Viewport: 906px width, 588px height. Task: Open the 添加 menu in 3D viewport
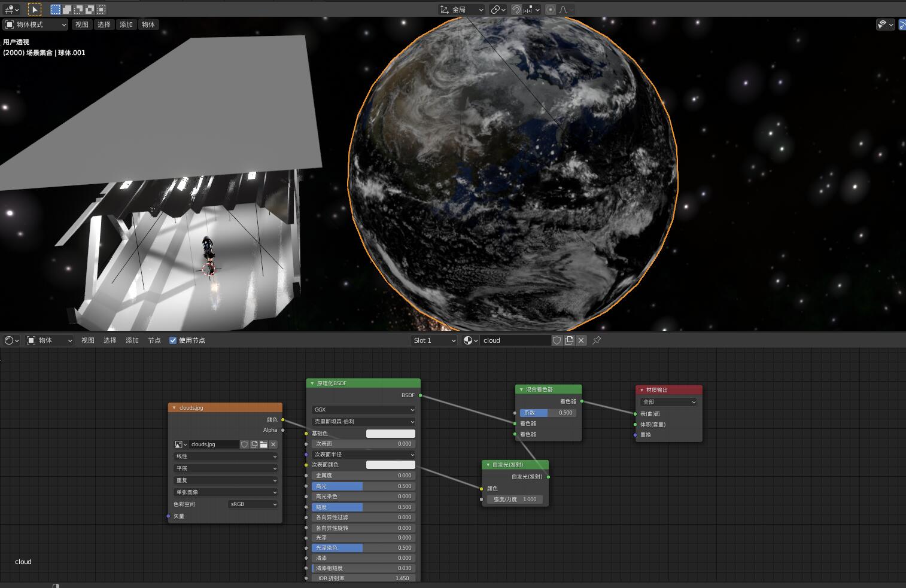(x=126, y=25)
